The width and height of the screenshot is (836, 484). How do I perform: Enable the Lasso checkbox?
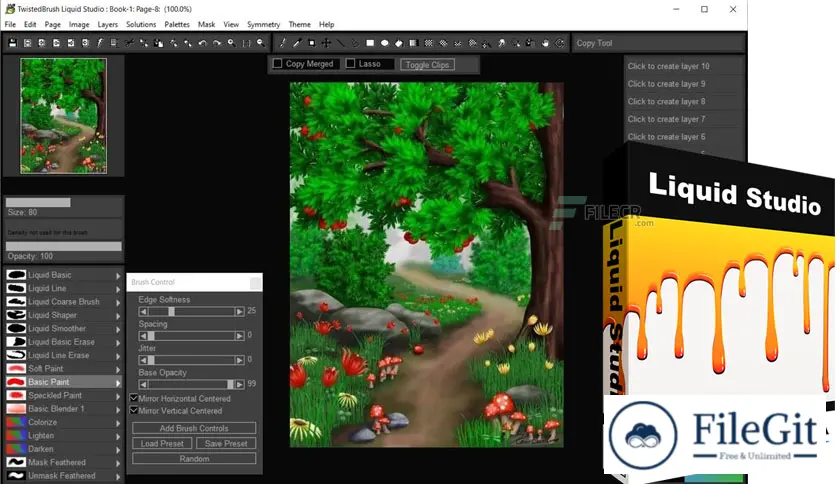click(350, 63)
